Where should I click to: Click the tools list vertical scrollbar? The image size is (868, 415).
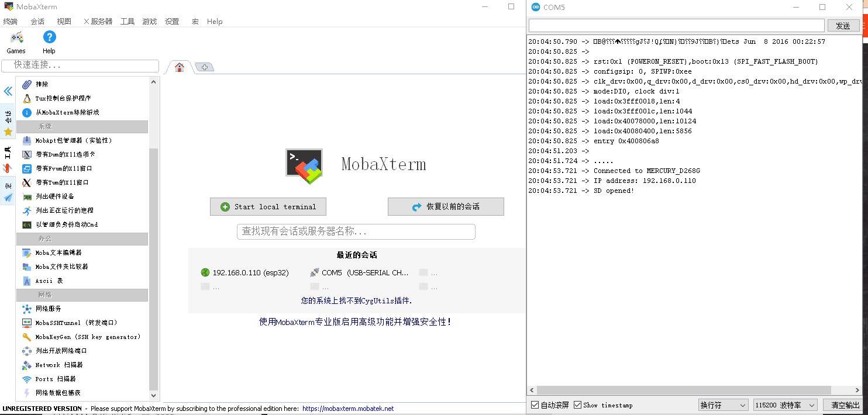(x=154, y=269)
